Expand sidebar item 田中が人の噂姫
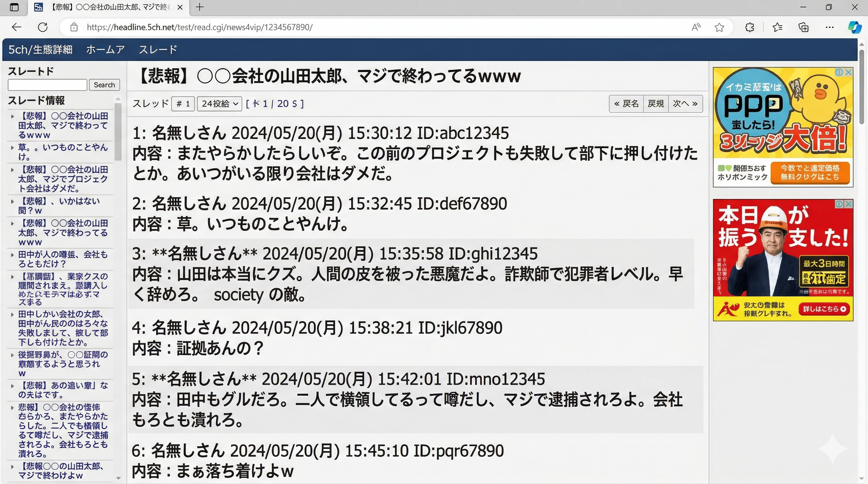This screenshot has width=868, height=484. pos(13,255)
